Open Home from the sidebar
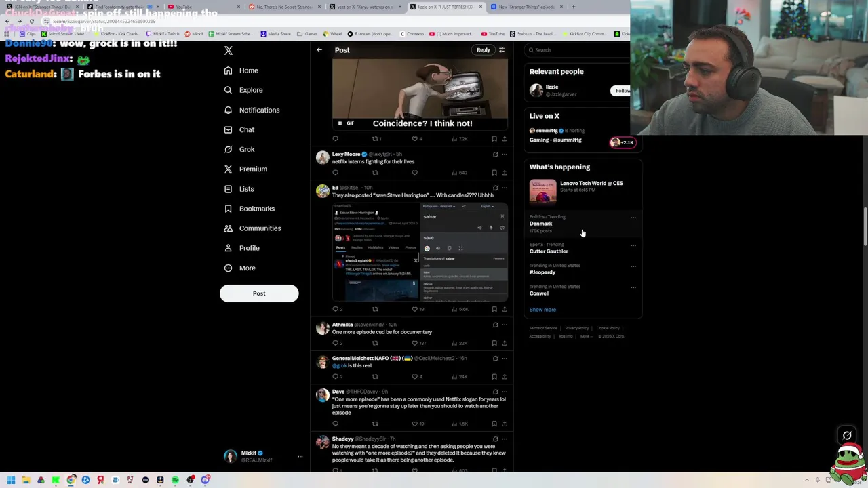 click(241, 70)
